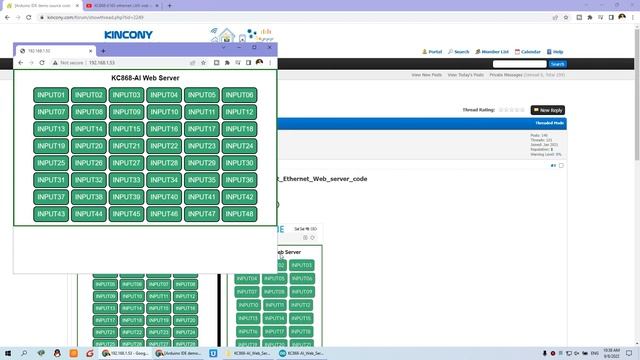Reload the 192.168.1.53 page in front window
Image resolution: width=640 pixels, height=360 pixels.
pos(42,63)
